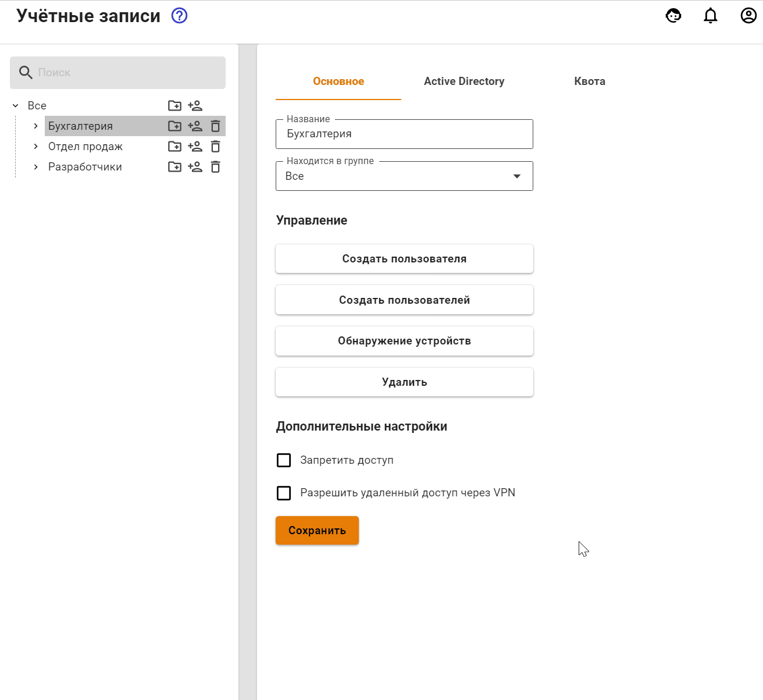The height and width of the screenshot is (700, 763).
Task: Collapse the Все root group
Action: [16, 106]
